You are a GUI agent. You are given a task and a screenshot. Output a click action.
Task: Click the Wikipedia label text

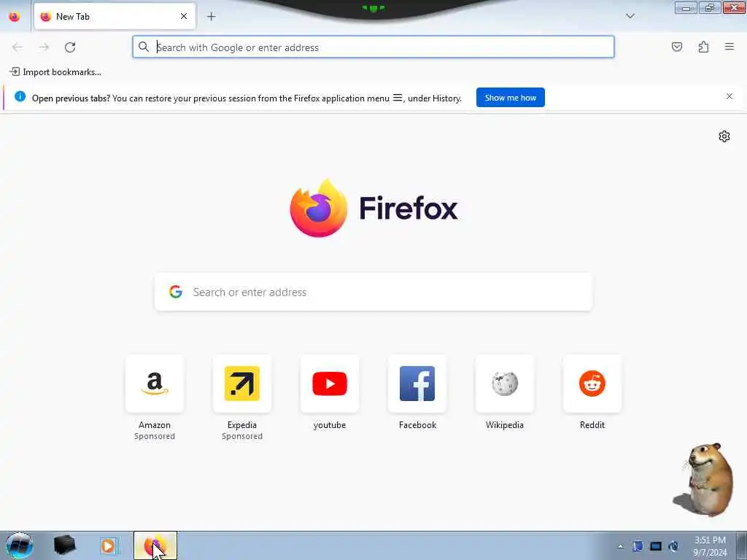(505, 425)
